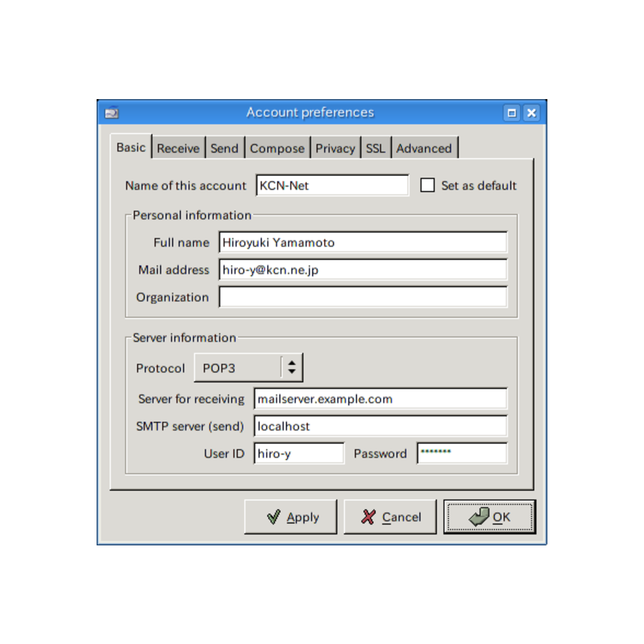The image size is (644, 644).
Task: Click the Cancel button
Action: (390, 517)
